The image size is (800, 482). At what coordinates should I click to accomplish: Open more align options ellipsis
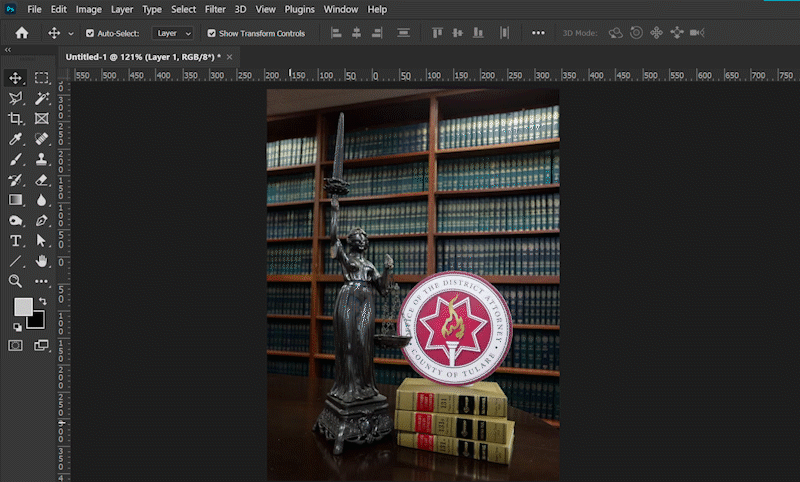(538, 33)
